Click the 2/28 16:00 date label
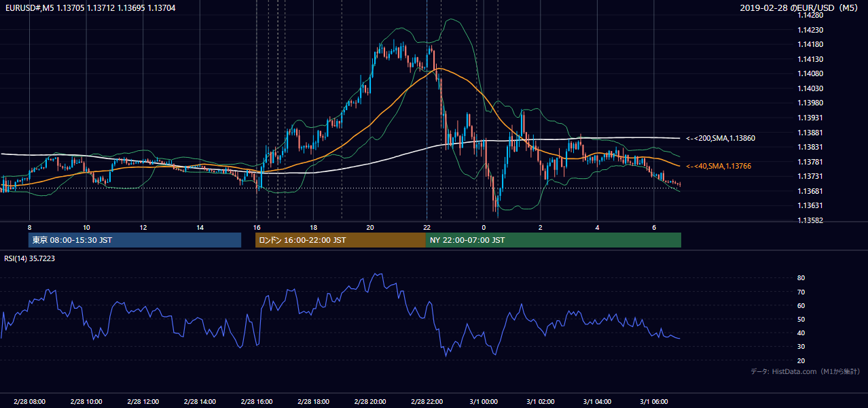The height and width of the screenshot is (408, 868). [257, 401]
